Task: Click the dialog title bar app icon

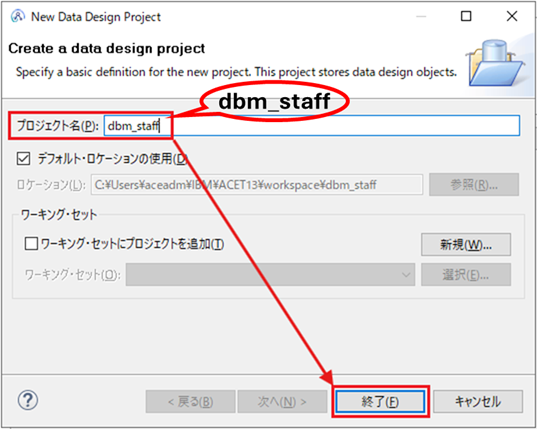Action: click(18, 16)
